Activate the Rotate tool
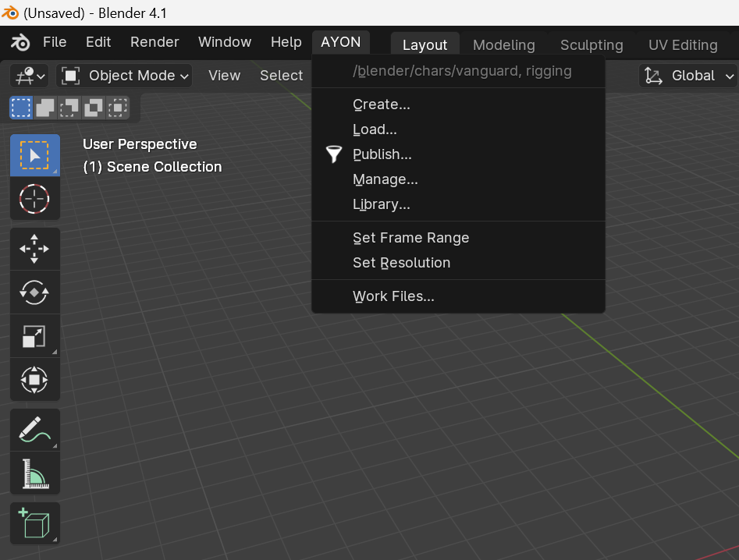 pyautogui.click(x=35, y=292)
